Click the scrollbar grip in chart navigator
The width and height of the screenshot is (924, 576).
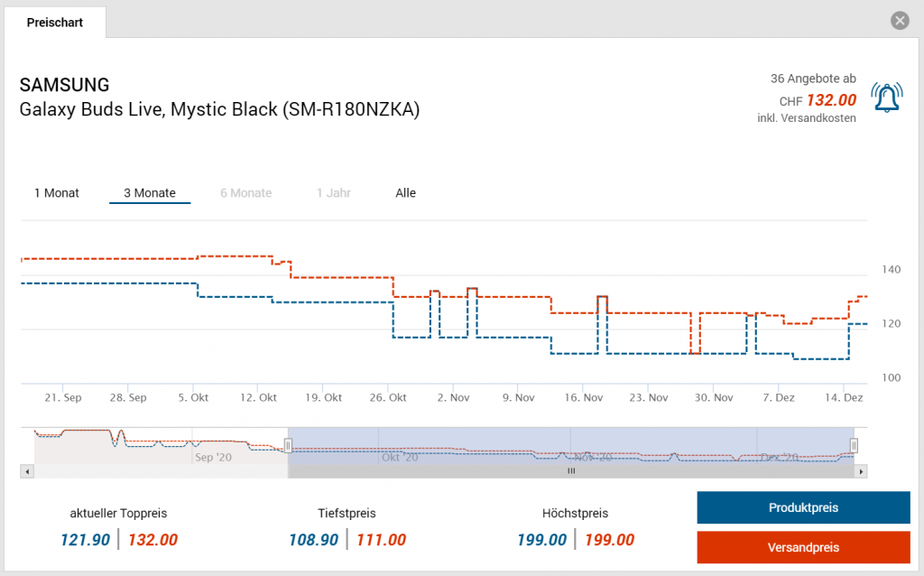pyautogui.click(x=570, y=471)
